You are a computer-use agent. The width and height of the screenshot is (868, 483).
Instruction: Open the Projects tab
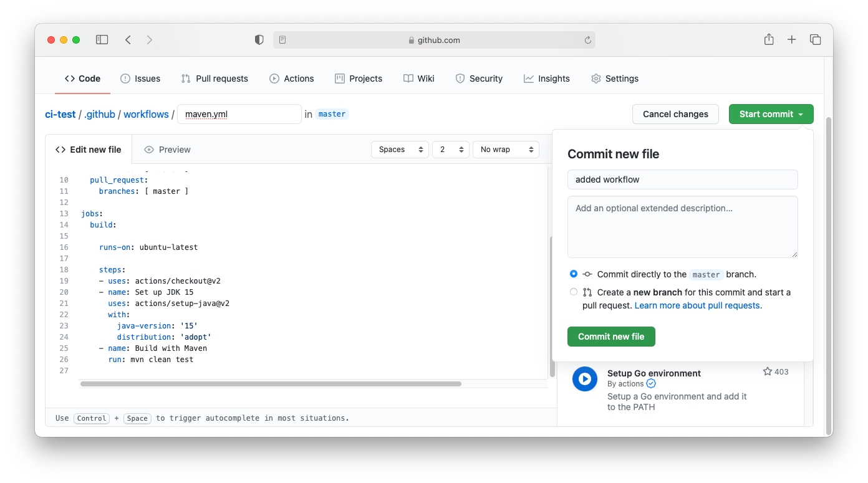coord(359,79)
